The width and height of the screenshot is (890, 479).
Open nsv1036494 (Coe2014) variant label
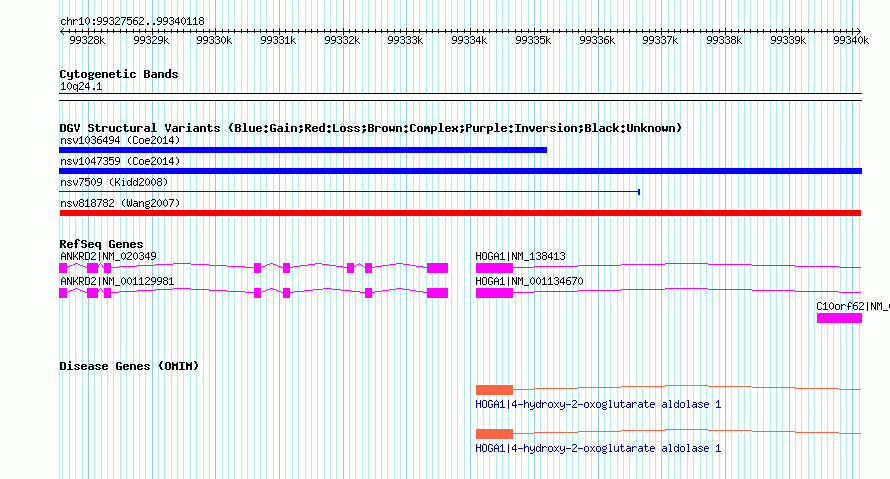point(120,140)
